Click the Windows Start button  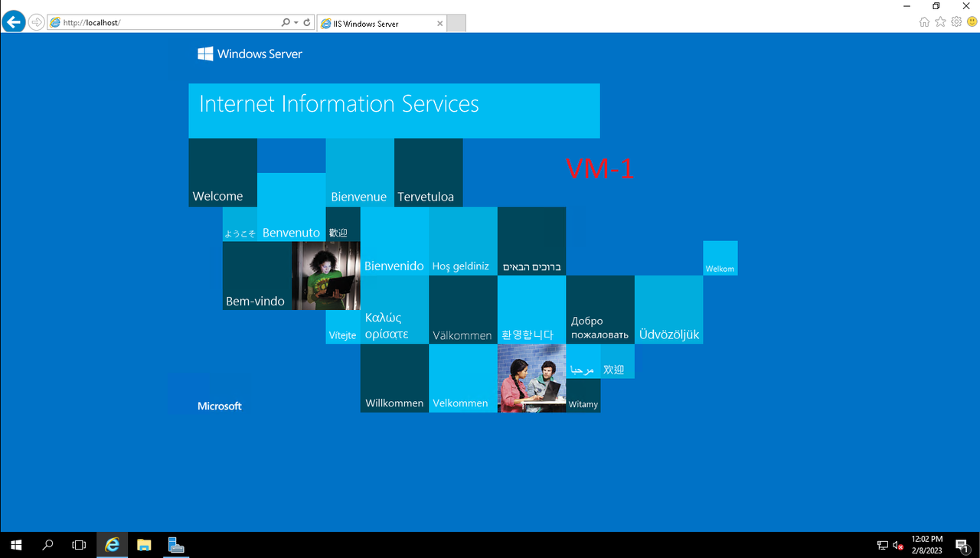click(x=15, y=545)
